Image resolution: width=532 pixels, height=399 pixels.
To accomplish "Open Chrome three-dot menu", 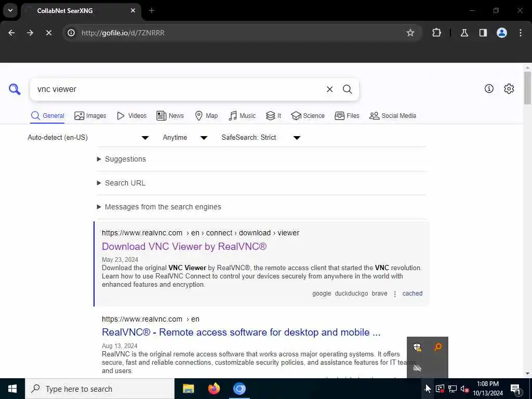I will pos(520,33).
